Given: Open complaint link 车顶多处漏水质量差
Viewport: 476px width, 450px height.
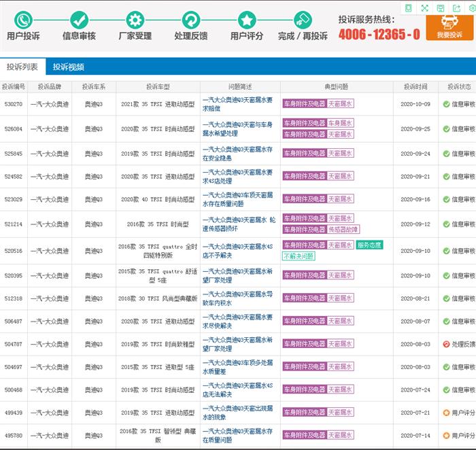Looking at the screenshot, I should click(x=237, y=367).
